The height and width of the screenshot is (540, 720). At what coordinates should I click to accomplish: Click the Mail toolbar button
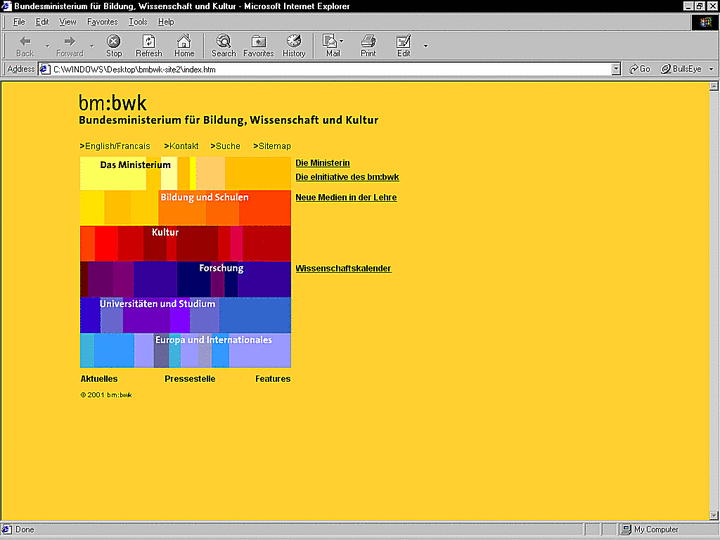(x=331, y=45)
